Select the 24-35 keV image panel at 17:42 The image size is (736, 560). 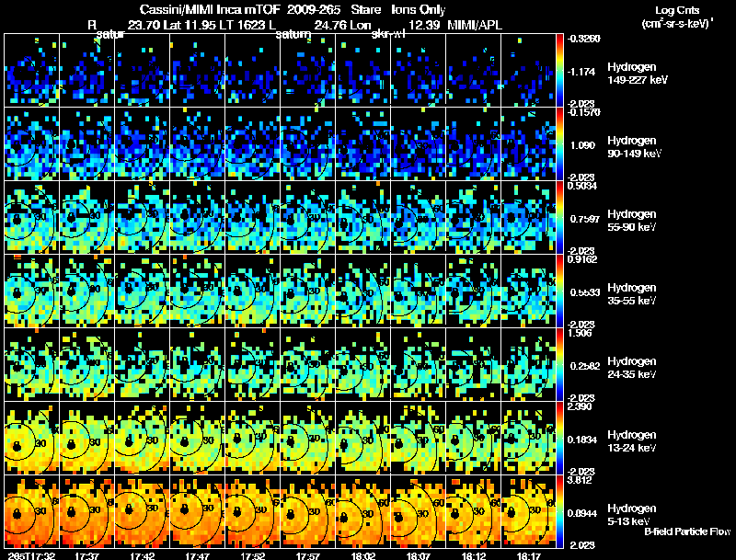[x=143, y=364]
